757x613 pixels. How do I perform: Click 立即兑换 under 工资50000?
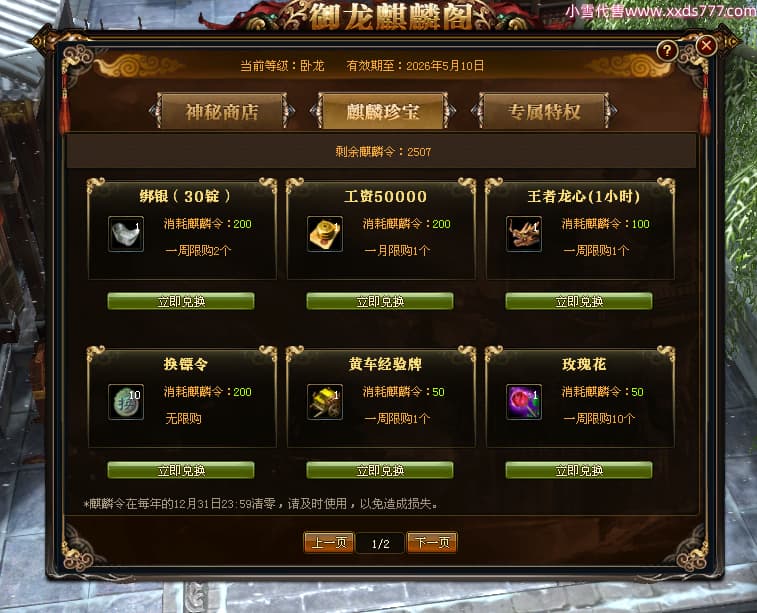380,301
